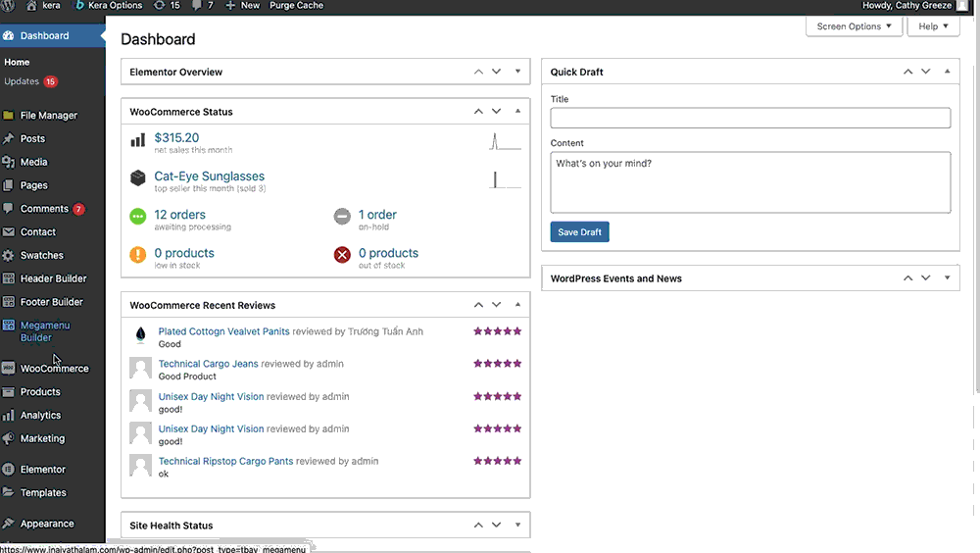Click the What's on your mind content box
Viewport: 980px width, 553px height.
point(750,182)
